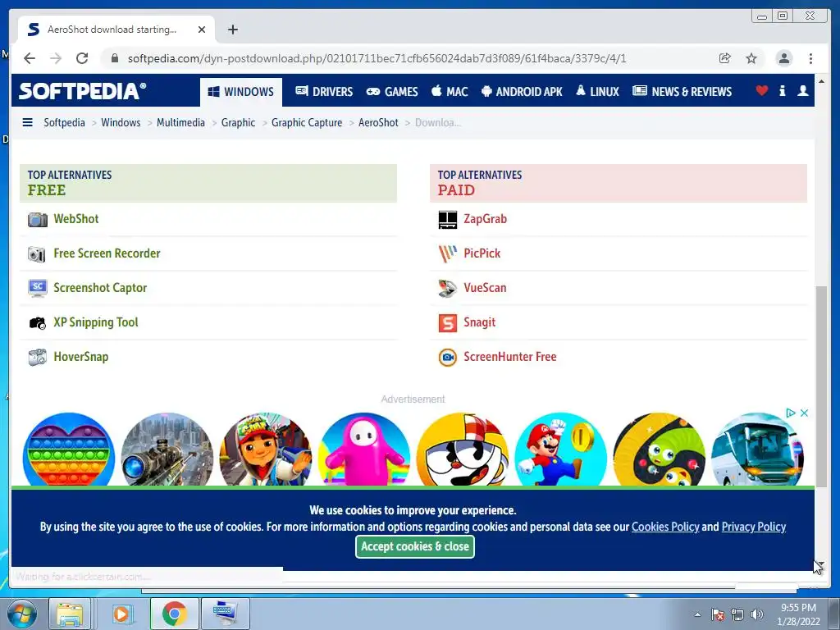
Task: Open the Linux section
Action: click(x=597, y=92)
